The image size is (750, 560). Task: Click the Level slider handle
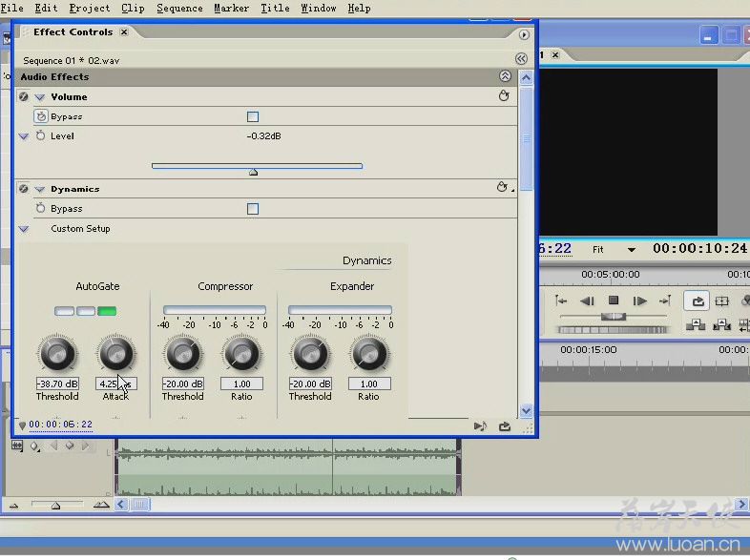(254, 172)
